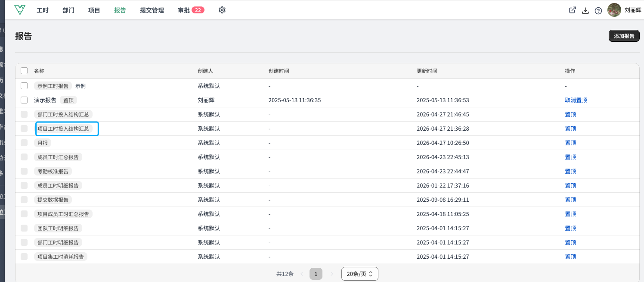The image size is (644, 282).
Task: Open the 20条/页 page size dropdown
Action: pyautogui.click(x=360, y=274)
